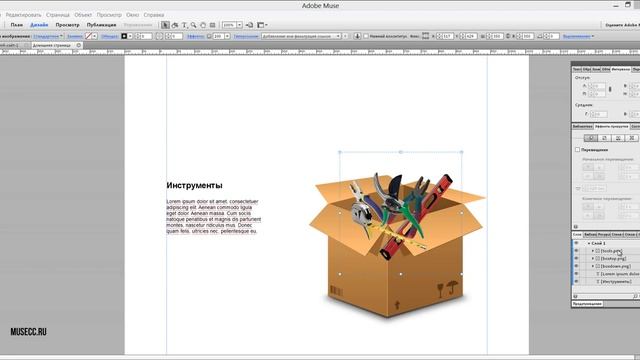The image size is (640, 360).
Task: Open the Объект menu
Action: click(x=83, y=15)
